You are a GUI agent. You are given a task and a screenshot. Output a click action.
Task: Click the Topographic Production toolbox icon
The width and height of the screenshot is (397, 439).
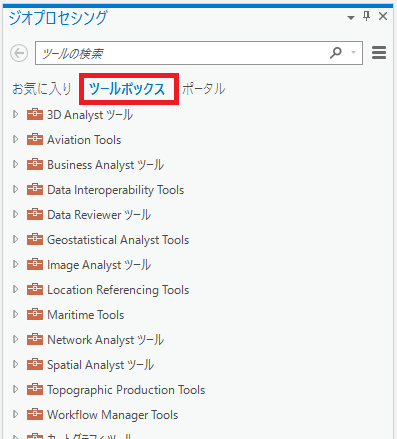(x=35, y=389)
